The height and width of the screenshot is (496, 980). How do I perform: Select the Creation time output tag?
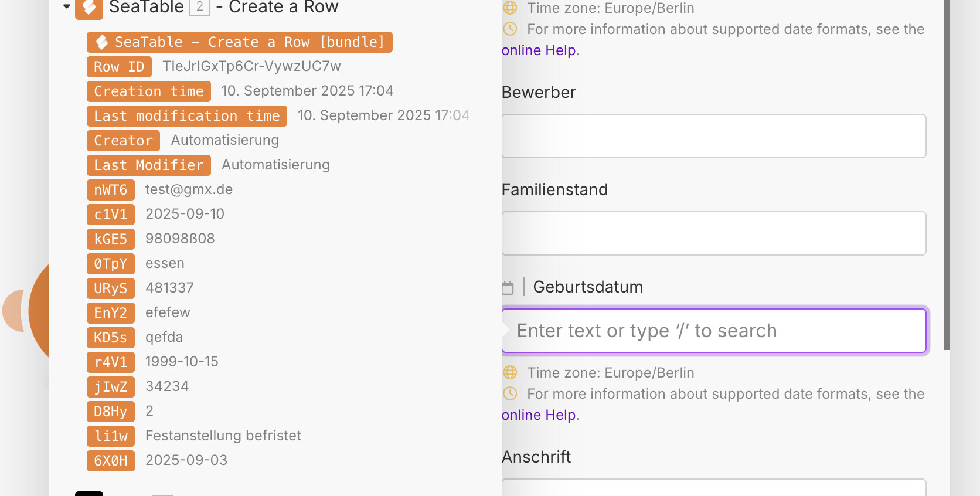pos(148,91)
